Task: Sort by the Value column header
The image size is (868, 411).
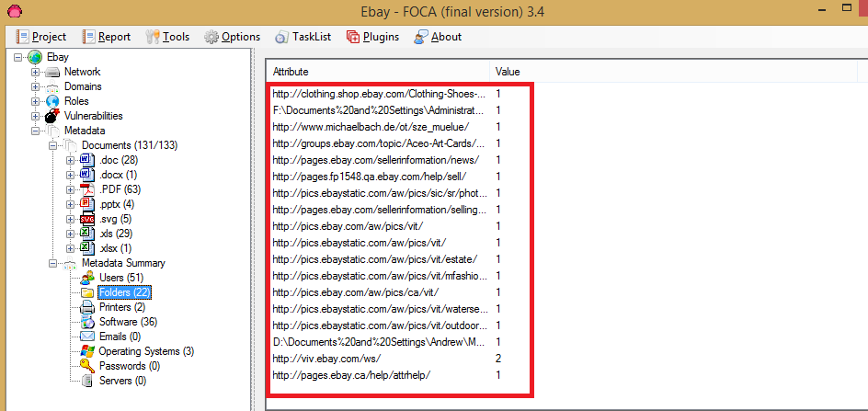Action: point(672,72)
